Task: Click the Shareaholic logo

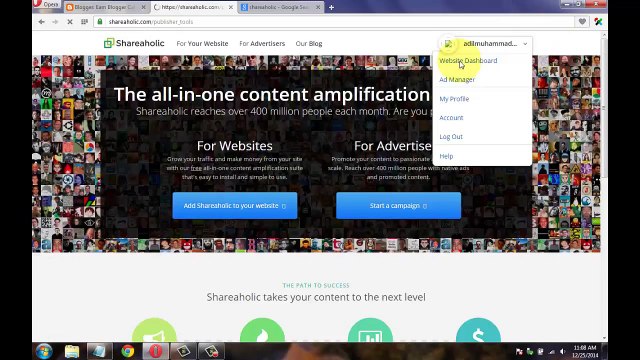Action: click(x=134, y=43)
